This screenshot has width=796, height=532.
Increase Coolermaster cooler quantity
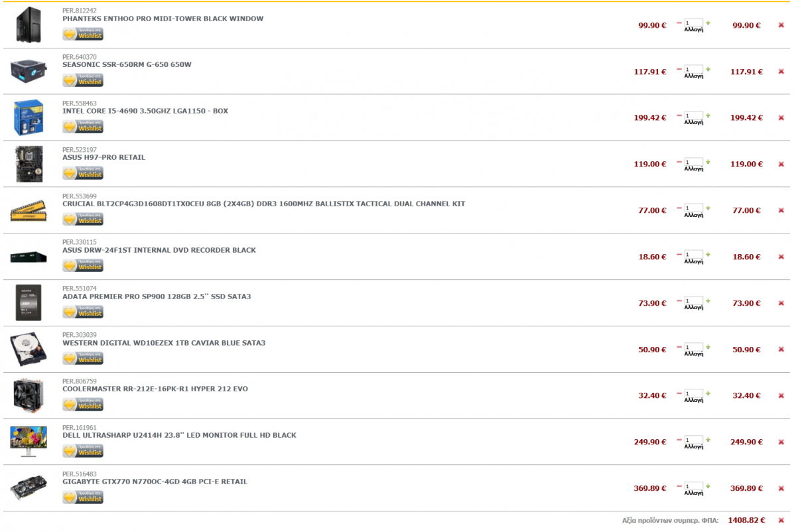coord(708,393)
